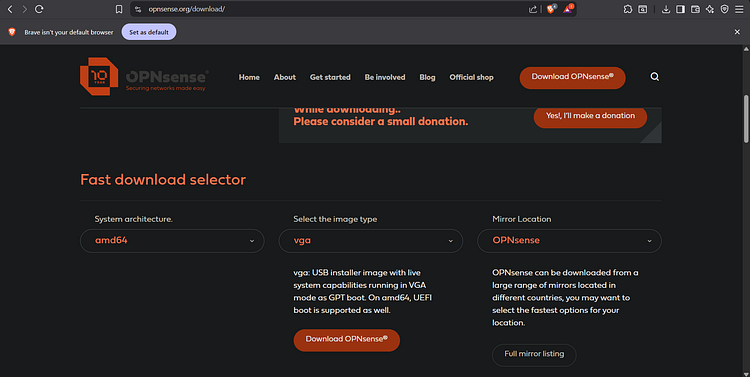Open the screenshot capture icon in toolbar
This screenshot has height=377, width=750.
[643, 9]
